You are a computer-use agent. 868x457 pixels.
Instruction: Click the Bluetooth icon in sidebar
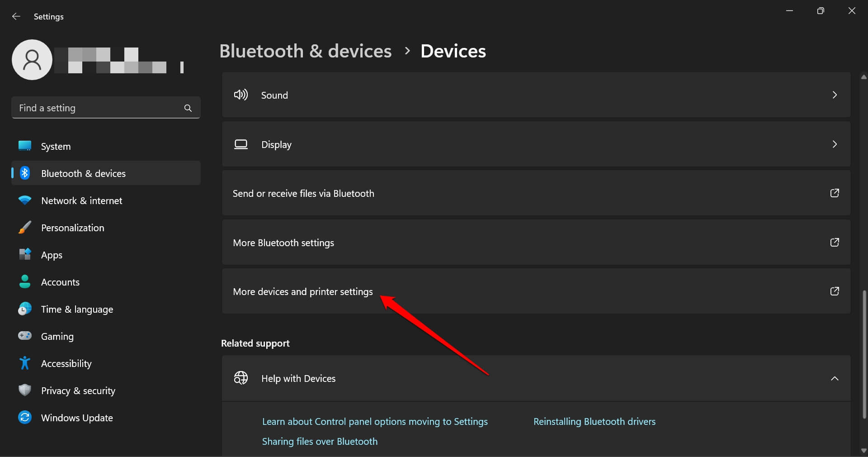25,173
